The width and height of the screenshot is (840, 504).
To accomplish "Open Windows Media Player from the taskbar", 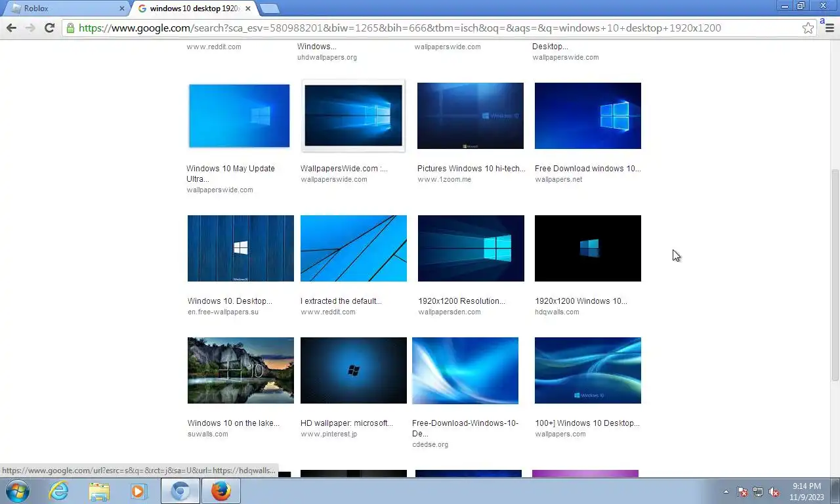I will (x=139, y=491).
